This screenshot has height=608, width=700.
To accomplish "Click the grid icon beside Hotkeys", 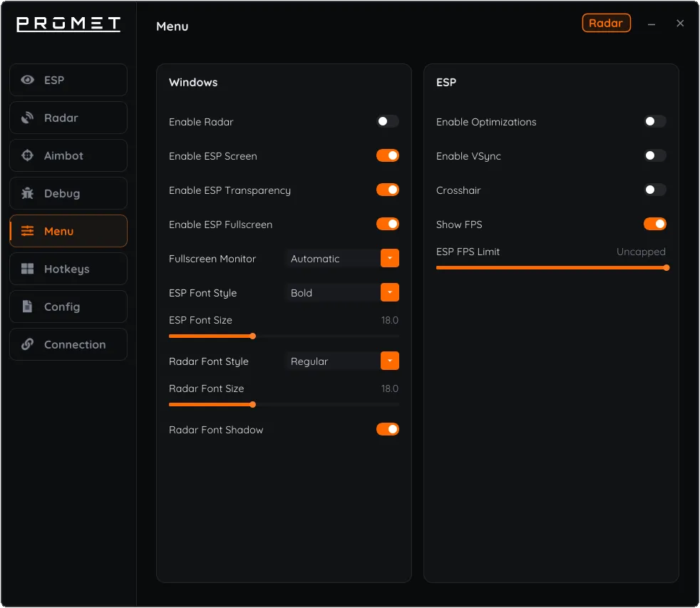I will [x=27, y=269].
